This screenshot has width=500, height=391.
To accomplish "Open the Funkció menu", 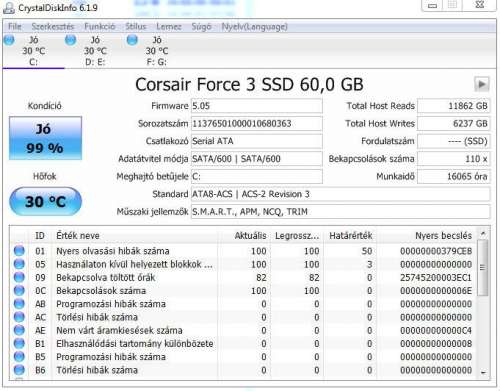I will [99, 26].
